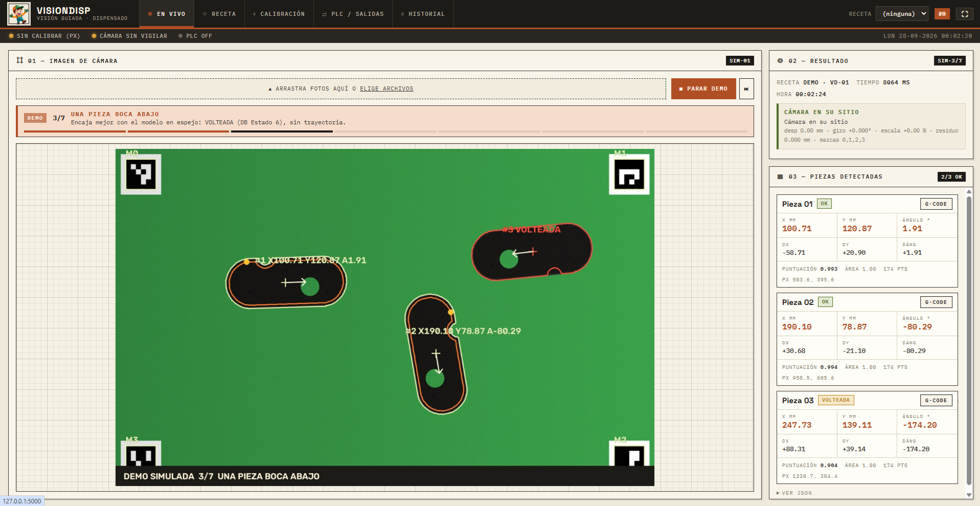Viewport: 980px width, 506px height.
Task: Select the fourth demo progress segment
Action: click(385, 131)
